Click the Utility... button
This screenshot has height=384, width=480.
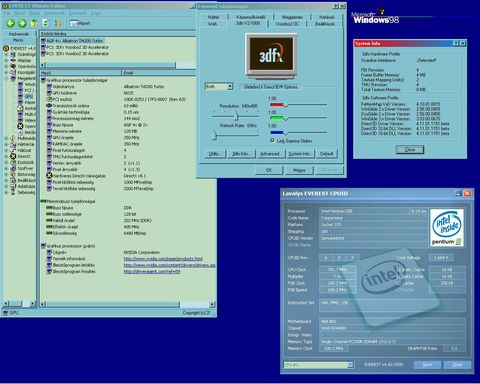tap(214, 154)
